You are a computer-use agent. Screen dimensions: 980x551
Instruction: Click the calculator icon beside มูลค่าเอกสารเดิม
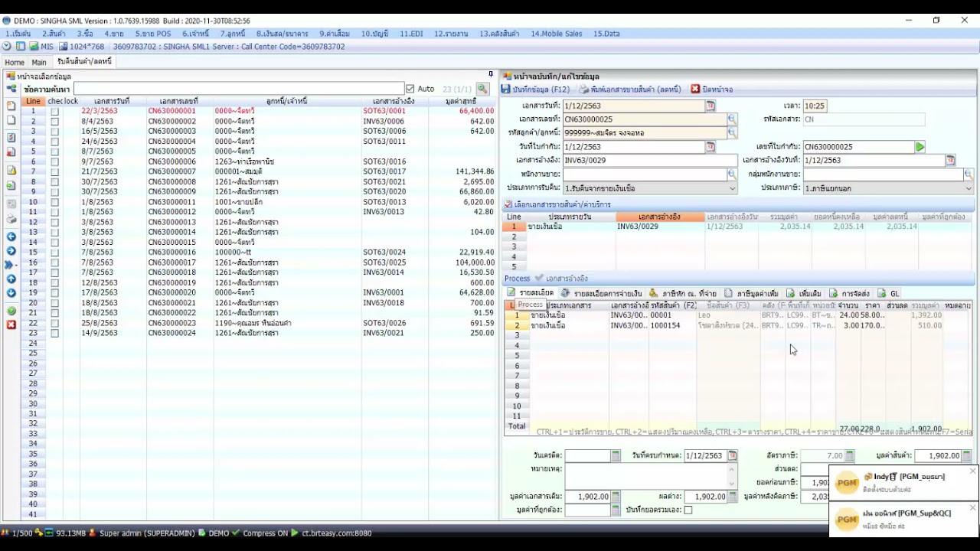pyautogui.click(x=616, y=497)
